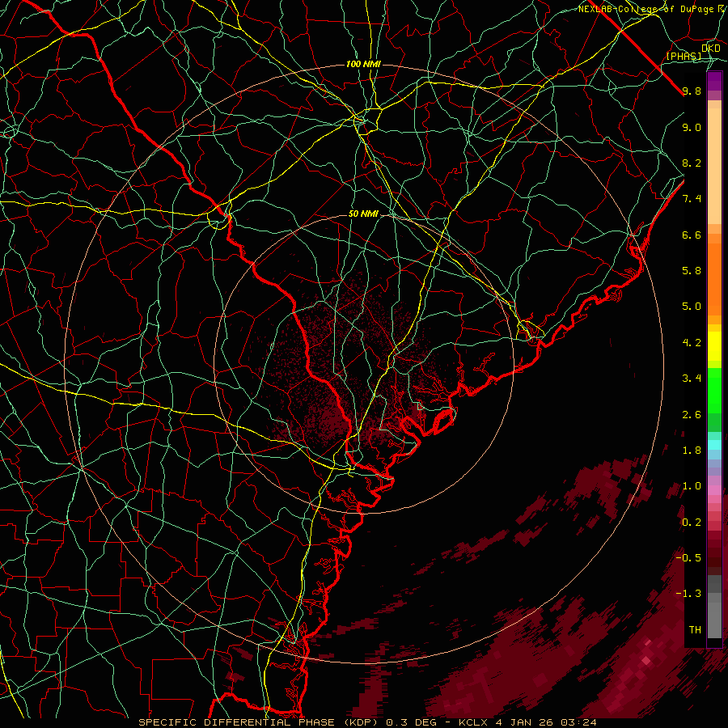Click the 5.8 scale value
Viewport: 728px width, 728px height.
coord(692,271)
